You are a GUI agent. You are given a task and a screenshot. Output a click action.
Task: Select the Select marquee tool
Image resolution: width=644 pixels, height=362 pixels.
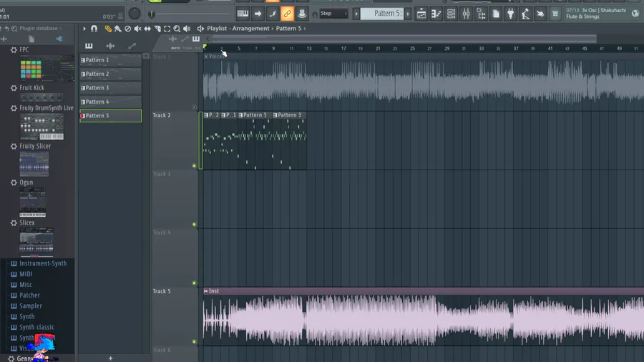167,29
